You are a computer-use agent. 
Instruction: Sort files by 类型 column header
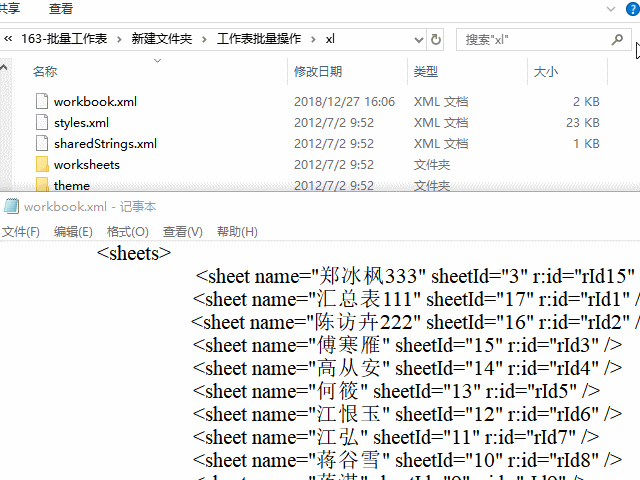tap(426, 71)
